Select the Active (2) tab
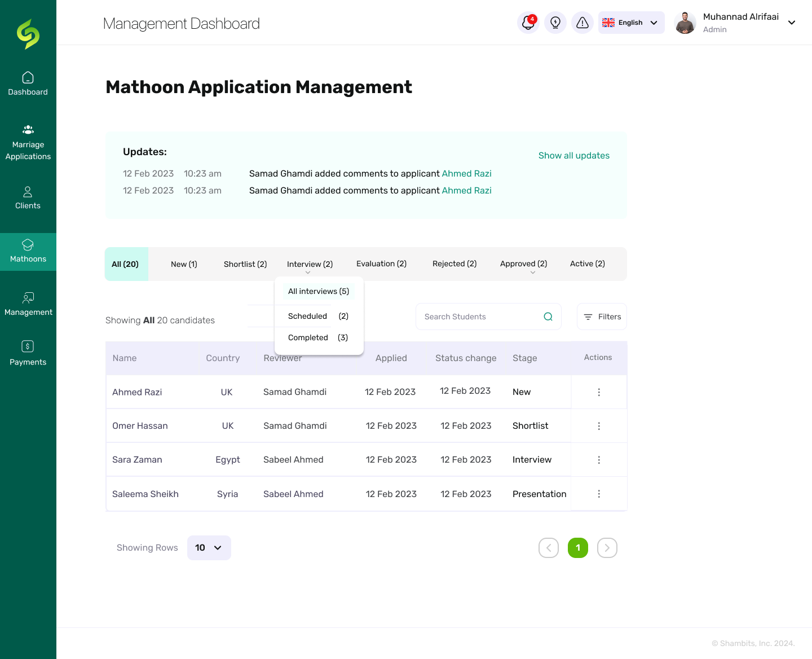The width and height of the screenshot is (812, 659). (x=588, y=263)
